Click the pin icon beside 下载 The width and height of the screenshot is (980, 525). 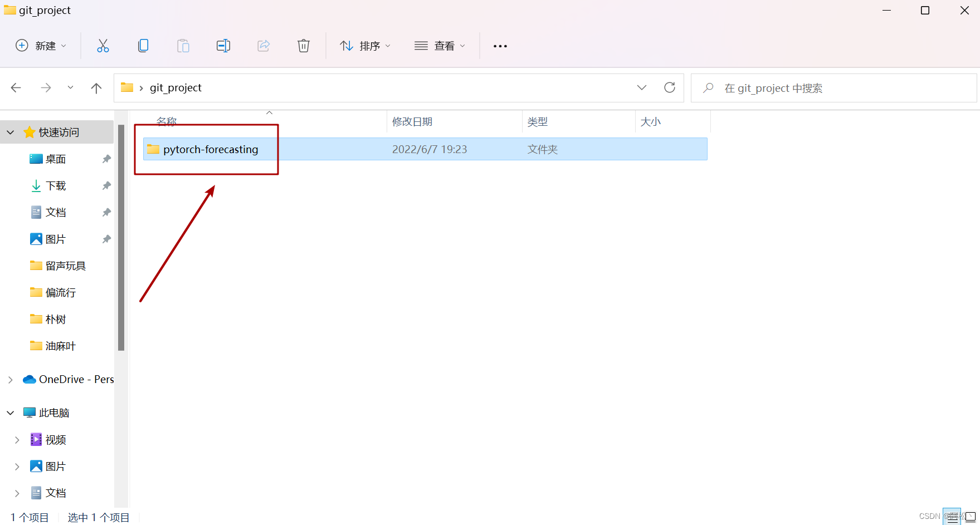(106, 186)
